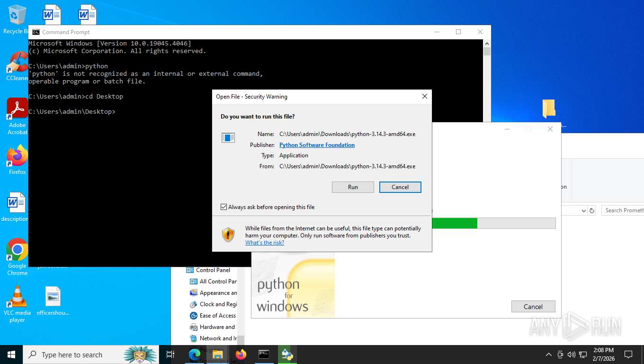The height and width of the screenshot is (364, 644).
Task: Uncheck Always ask before opening this file
Action: (224, 207)
